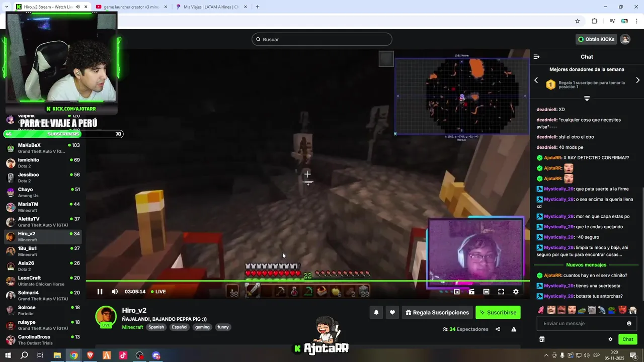The width and height of the screenshot is (644, 362).
Task: Open Hiro_v2 channel avatar
Action: [x=106, y=317]
